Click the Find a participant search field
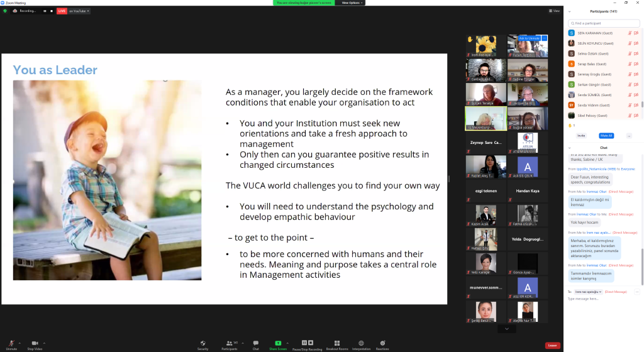Viewport: 644px width, 352px height. [x=604, y=23]
